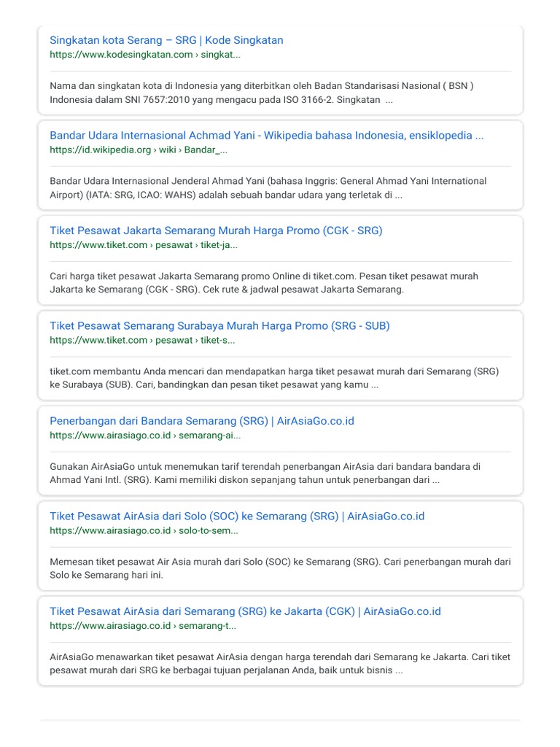Click the id.wikipedia.org URL breadcrumb
Viewport: 560px width, 747px height.
point(139,150)
